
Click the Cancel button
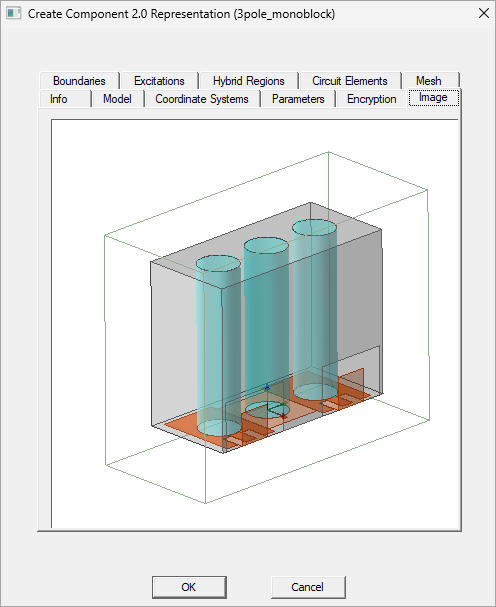(x=307, y=587)
